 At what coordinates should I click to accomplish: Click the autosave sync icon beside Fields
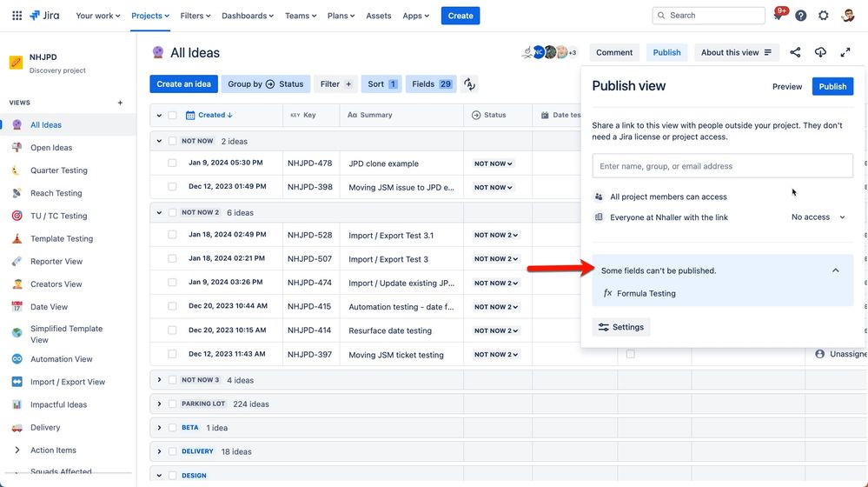(469, 84)
